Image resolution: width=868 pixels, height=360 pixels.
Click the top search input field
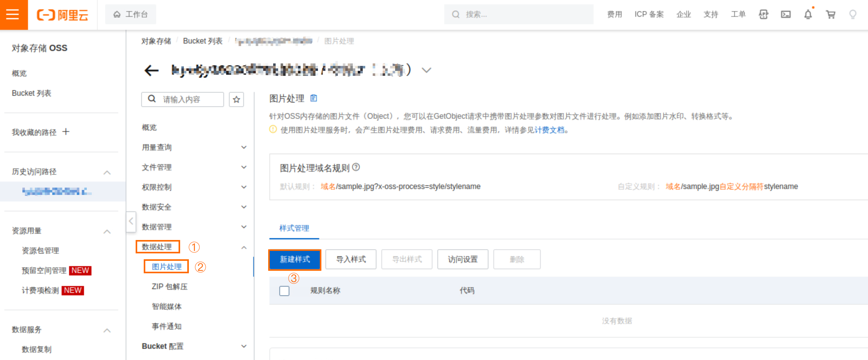click(519, 15)
